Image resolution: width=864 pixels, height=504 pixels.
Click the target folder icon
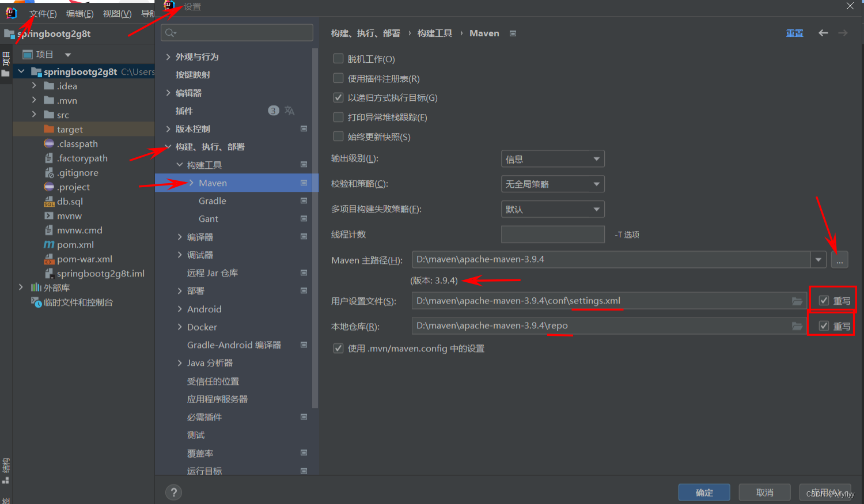coord(49,129)
